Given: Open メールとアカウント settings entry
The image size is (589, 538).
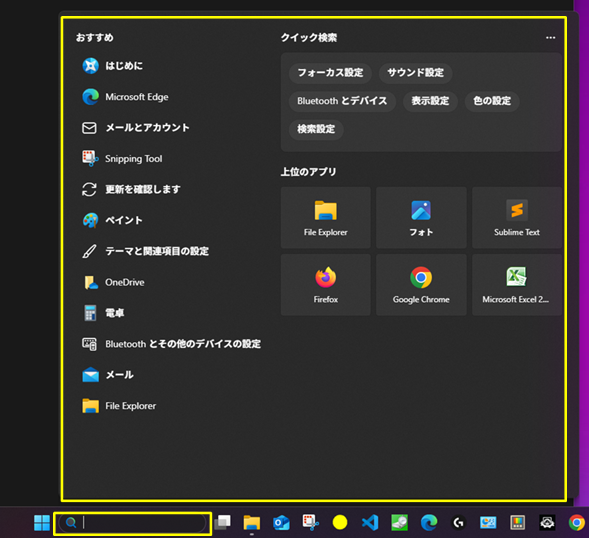Looking at the screenshot, I should coord(136,128).
